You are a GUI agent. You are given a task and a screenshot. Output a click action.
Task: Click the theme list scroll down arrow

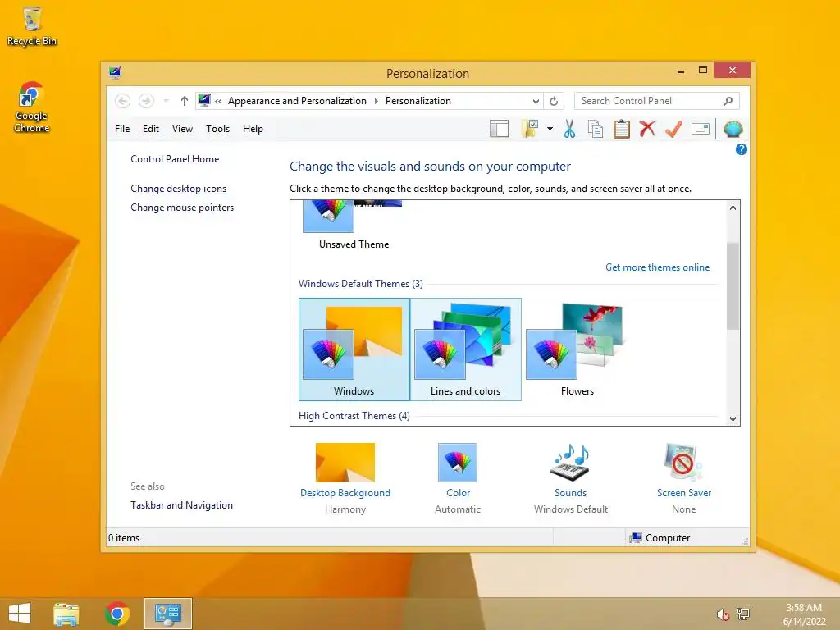point(733,419)
